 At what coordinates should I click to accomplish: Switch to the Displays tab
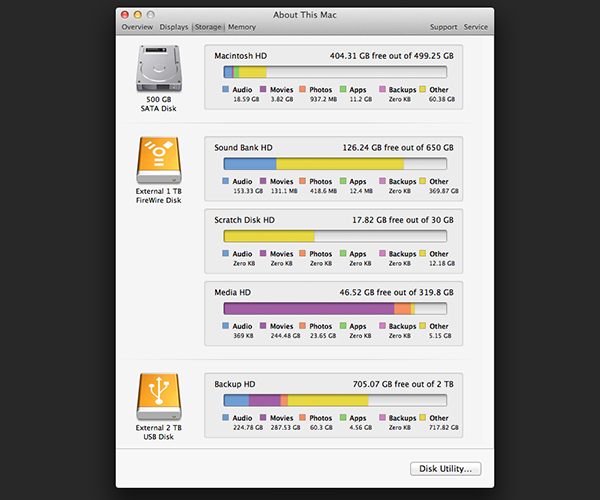174,27
